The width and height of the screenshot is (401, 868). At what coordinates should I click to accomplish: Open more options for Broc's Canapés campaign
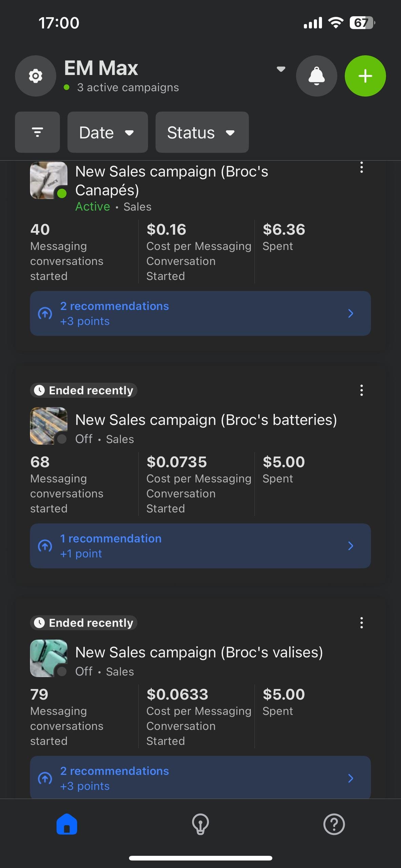pyautogui.click(x=362, y=167)
